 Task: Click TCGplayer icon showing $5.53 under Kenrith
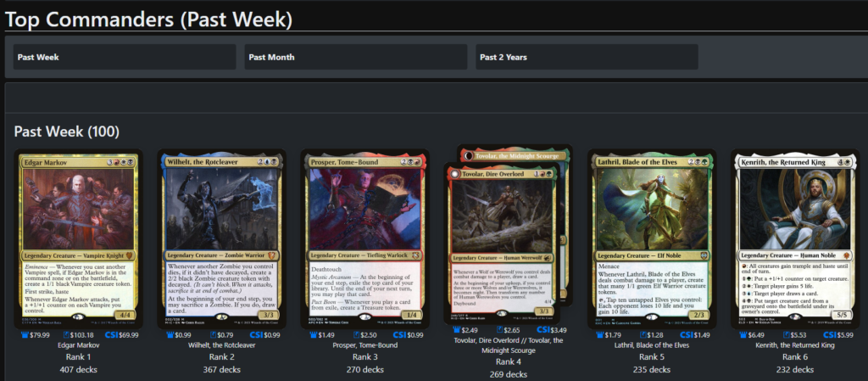787,335
